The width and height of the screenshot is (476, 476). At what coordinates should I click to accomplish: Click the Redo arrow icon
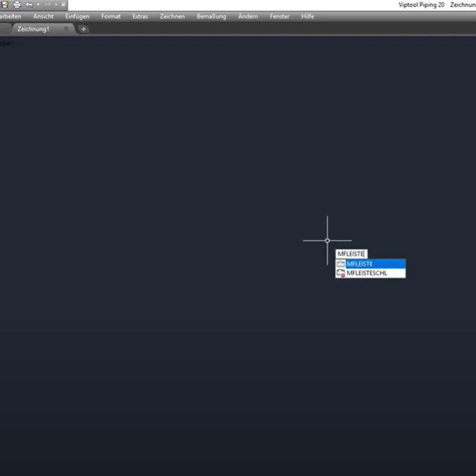[47, 5]
